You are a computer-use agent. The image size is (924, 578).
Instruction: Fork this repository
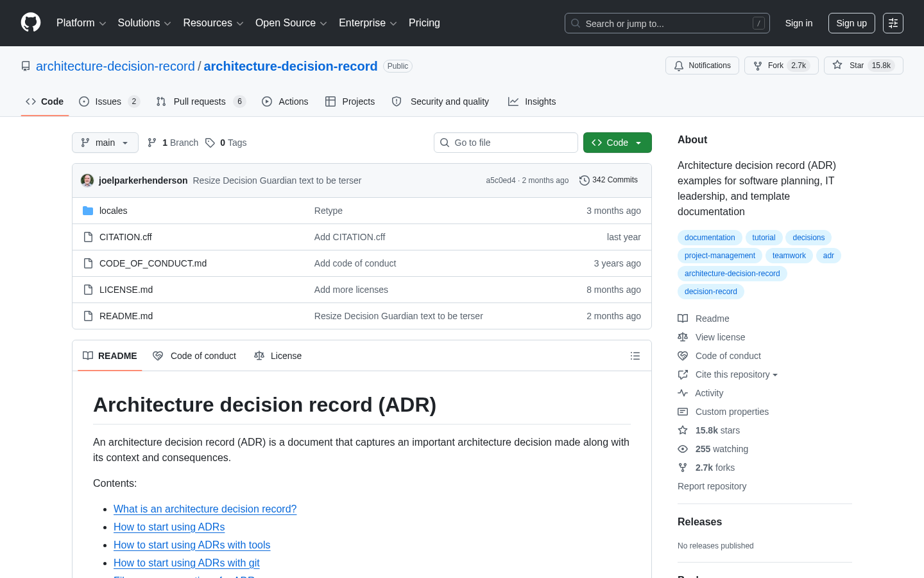pyautogui.click(x=781, y=66)
